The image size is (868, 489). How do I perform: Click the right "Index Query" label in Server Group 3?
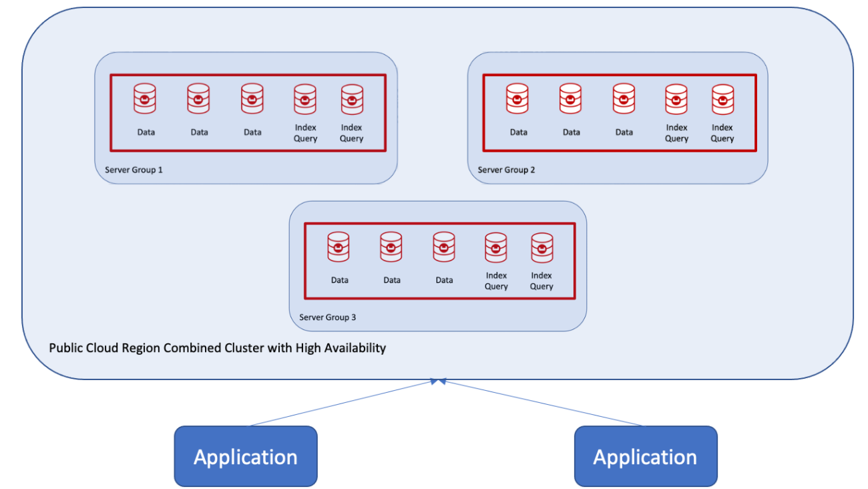pos(541,281)
